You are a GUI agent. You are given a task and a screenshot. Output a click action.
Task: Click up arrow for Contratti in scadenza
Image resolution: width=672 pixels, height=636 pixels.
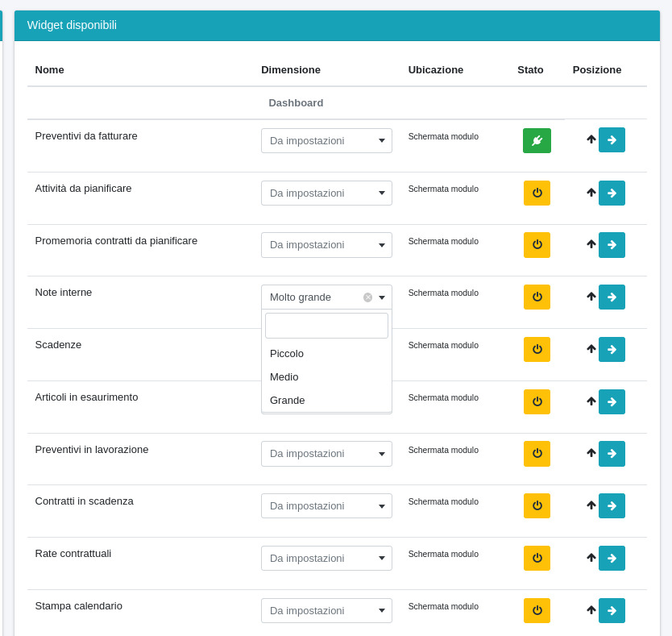(x=591, y=505)
